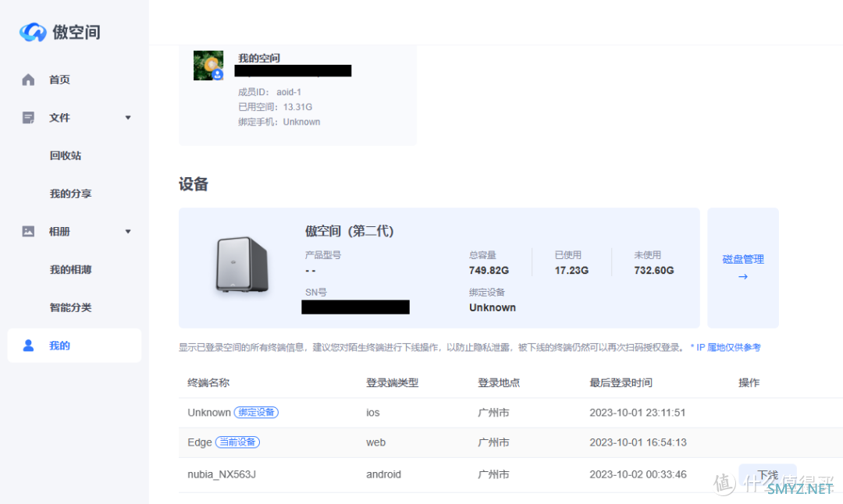Click the 当前设备 badge next to Edge
Screen dimensions: 843x504
coord(237,442)
